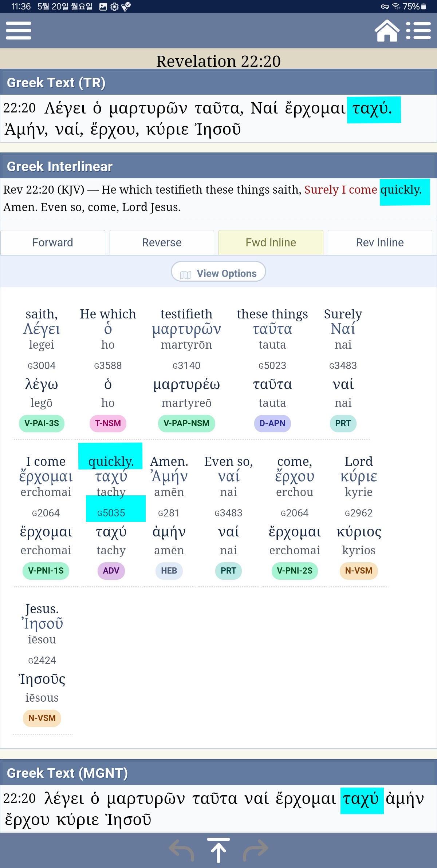Viewport: 437px width, 868px height.
Task: Open Strong's G3588 link
Action: coord(108,365)
